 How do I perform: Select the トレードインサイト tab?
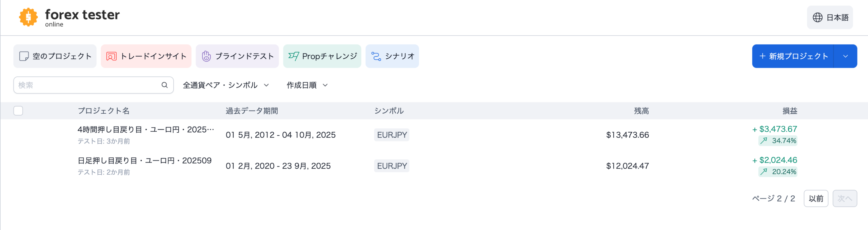click(x=146, y=56)
